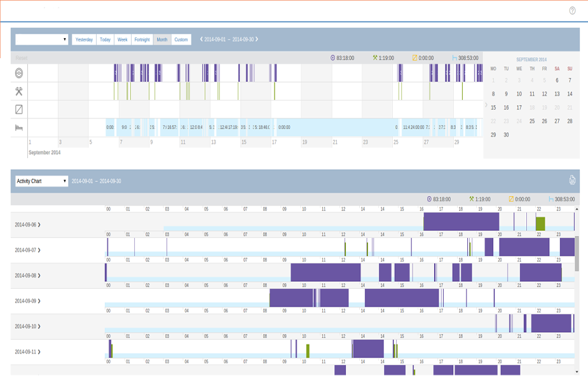Open the help question mark icon
This screenshot has width=588, height=376.
tap(572, 11)
